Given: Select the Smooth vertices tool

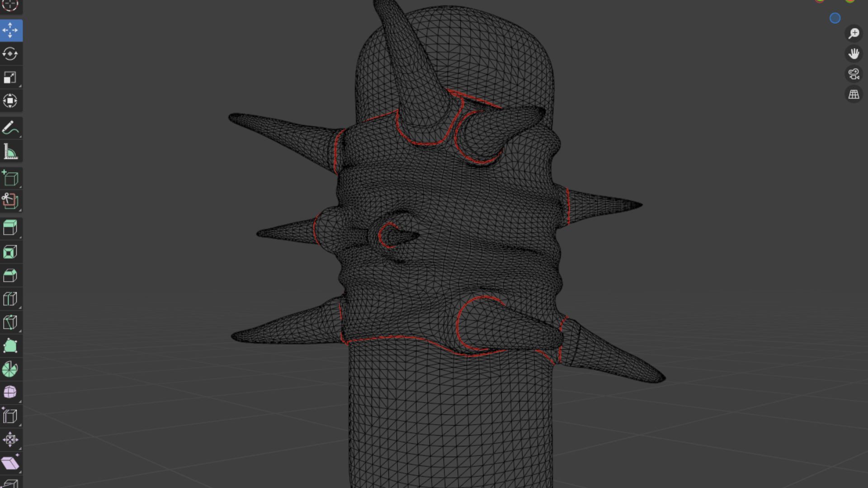Looking at the screenshot, I should tap(10, 392).
